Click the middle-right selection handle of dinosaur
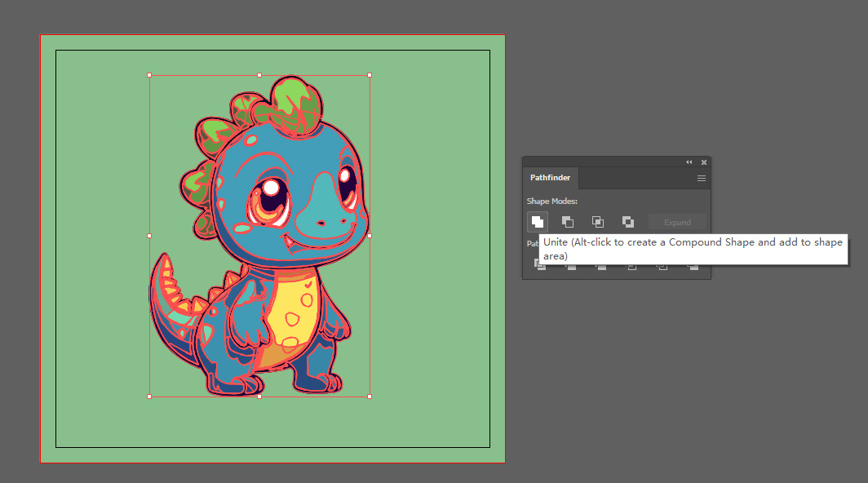 pyautogui.click(x=370, y=236)
